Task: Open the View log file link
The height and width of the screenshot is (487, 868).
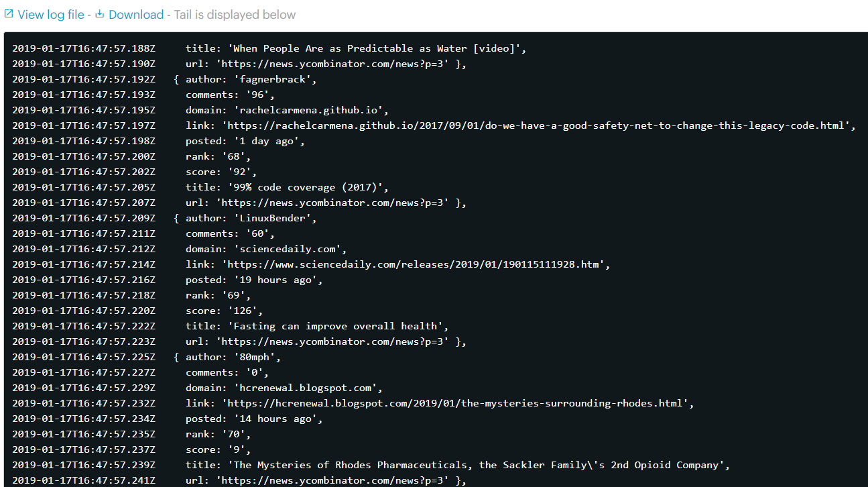Action: coord(50,14)
